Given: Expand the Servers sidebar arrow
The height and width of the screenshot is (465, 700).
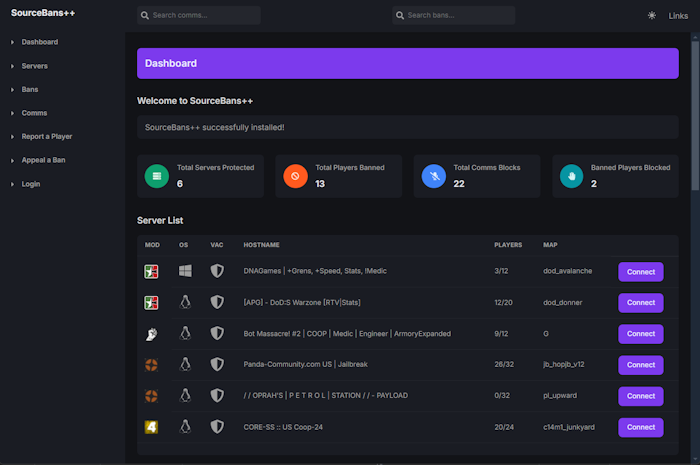Looking at the screenshot, I should pos(12,66).
